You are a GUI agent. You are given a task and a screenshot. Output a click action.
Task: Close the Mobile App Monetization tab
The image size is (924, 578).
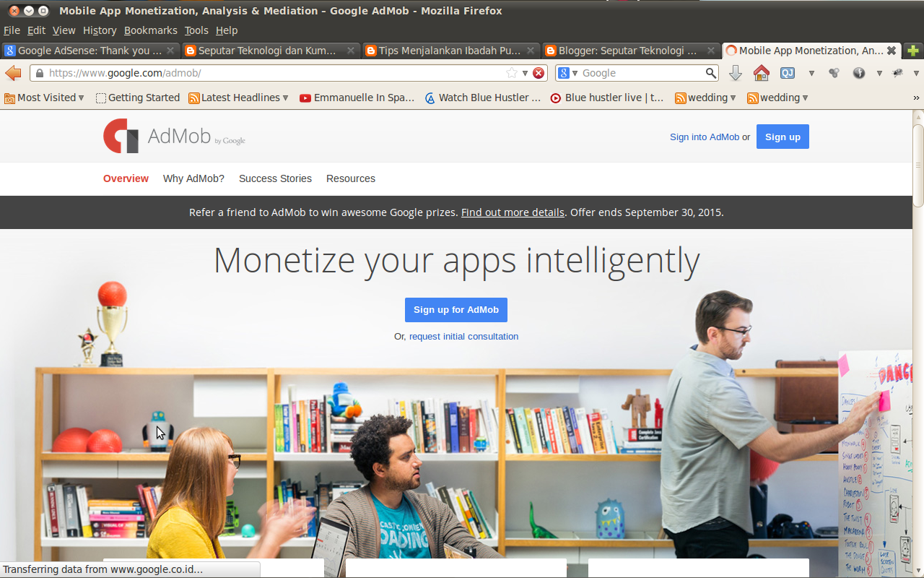892,51
